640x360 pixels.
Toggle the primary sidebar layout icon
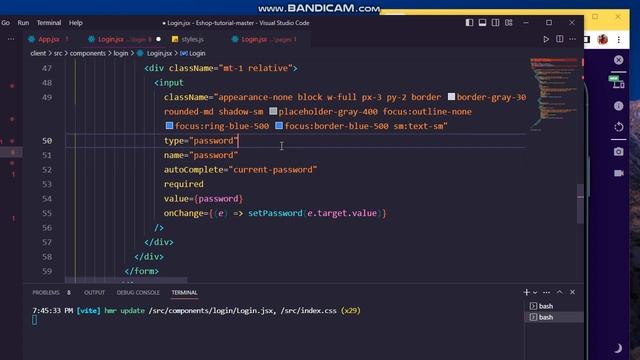click(x=469, y=23)
